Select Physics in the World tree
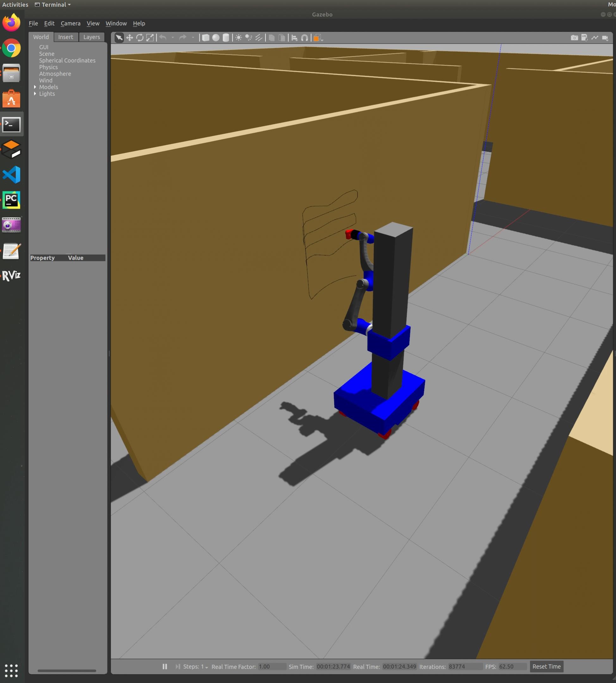Viewport: 616px width, 683px height. (48, 67)
